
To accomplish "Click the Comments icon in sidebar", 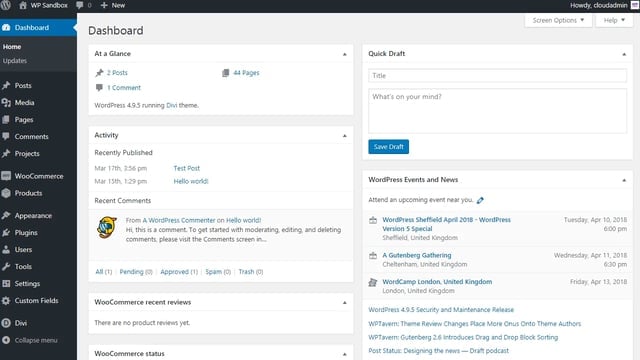I will [x=6, y=137].
